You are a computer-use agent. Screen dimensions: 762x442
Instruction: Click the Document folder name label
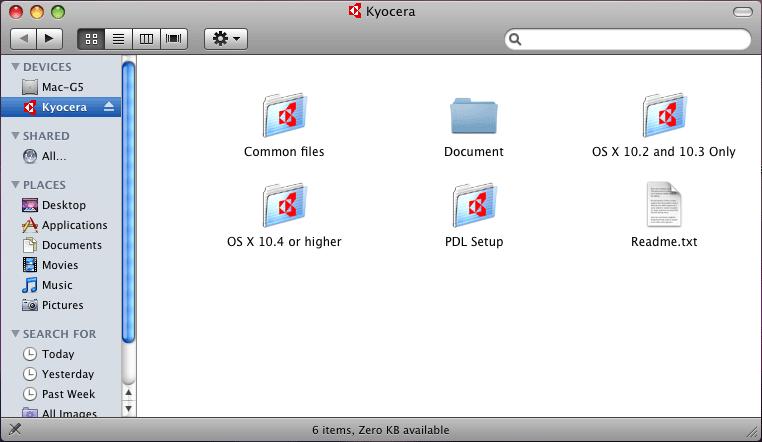(474, 152)
